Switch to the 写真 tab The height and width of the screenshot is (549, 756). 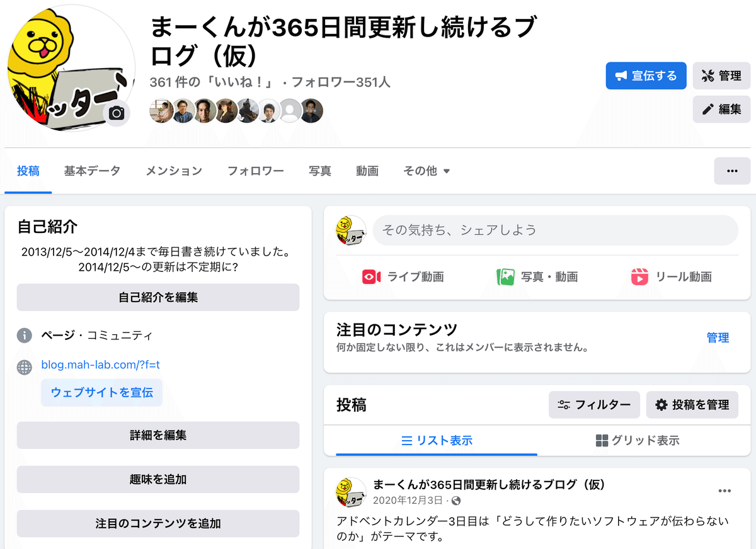point(320,171)
